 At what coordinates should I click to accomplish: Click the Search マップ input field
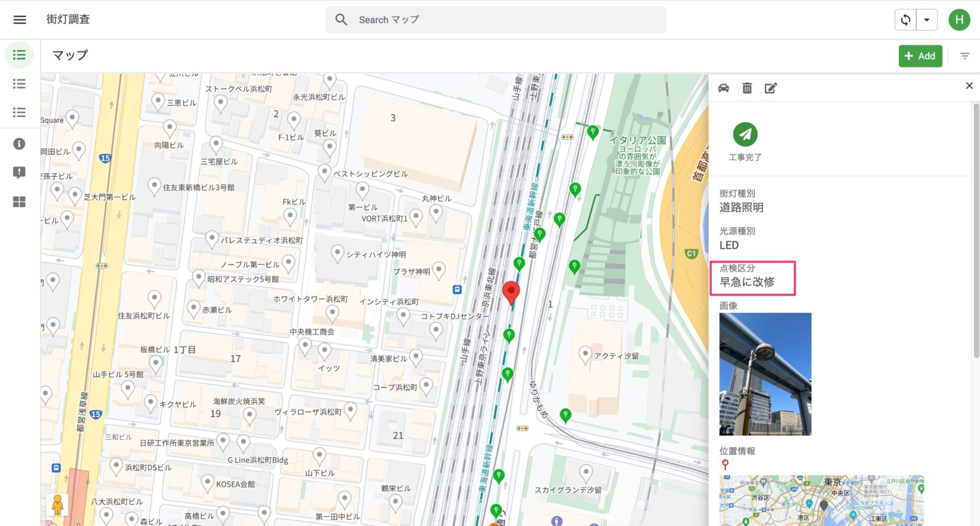click(x=495, y=19)
